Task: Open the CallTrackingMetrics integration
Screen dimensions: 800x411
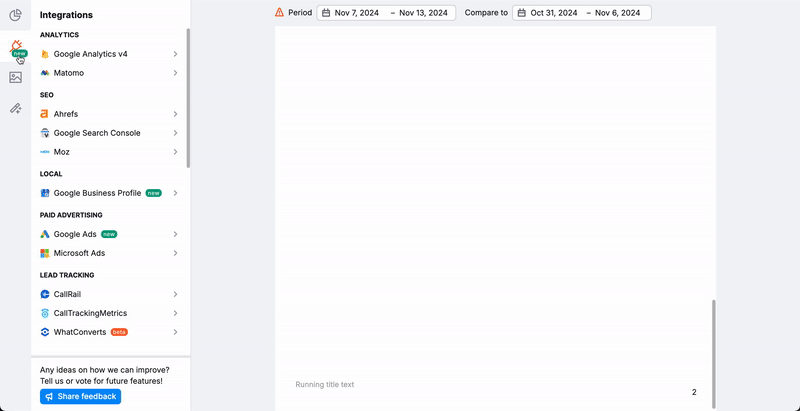Action: pos(93,313)
